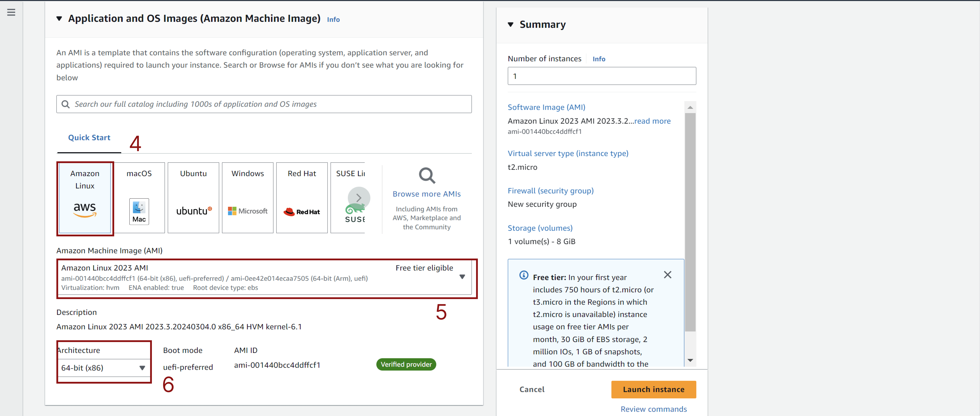Click the read more AMI link
Screen dimensions: 980x416
652,121
